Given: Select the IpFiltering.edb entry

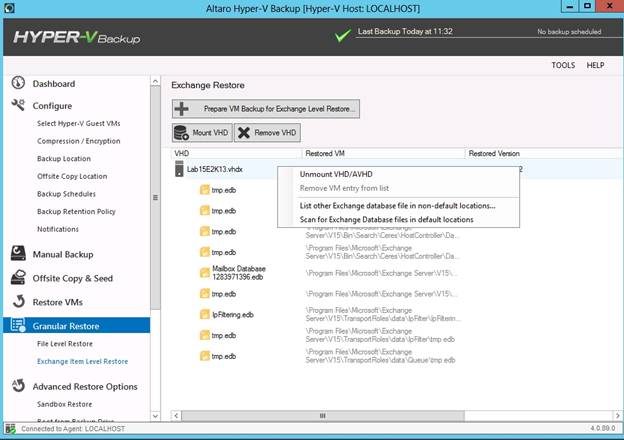Looking at the screenshot, I should (x=233, y=315).
